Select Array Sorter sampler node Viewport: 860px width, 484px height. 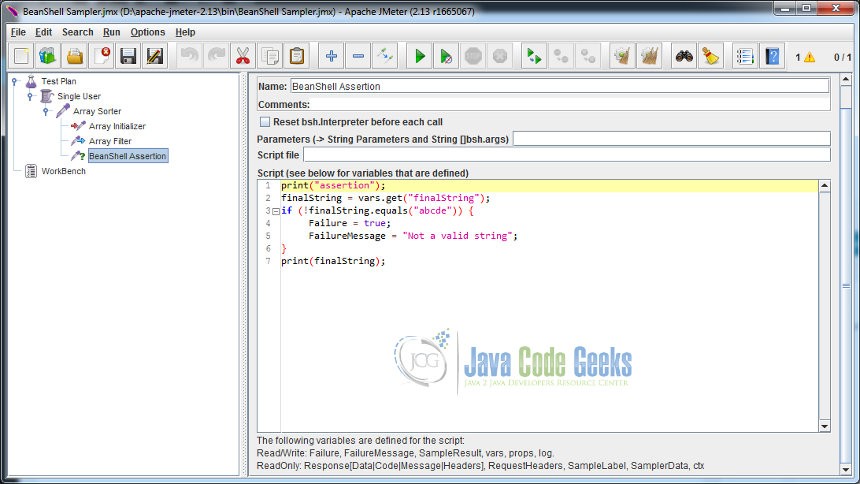point(97,111)
